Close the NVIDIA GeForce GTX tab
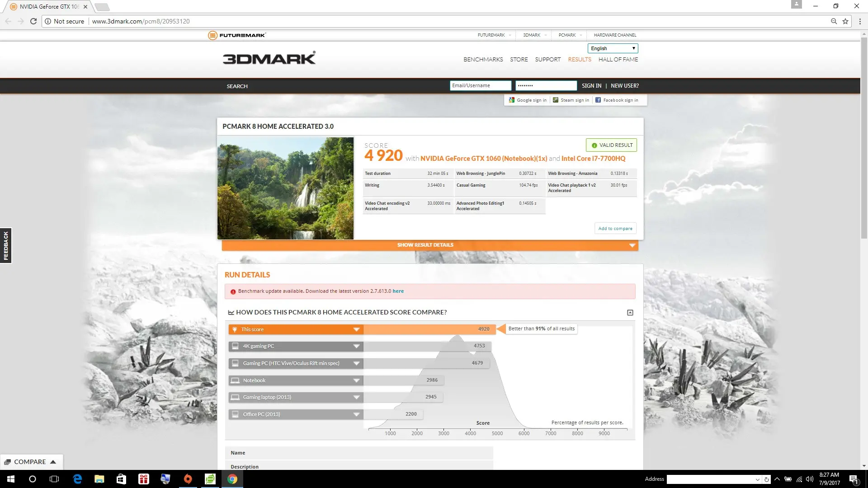This screenshot has width=868, height=488. point(85,7)
